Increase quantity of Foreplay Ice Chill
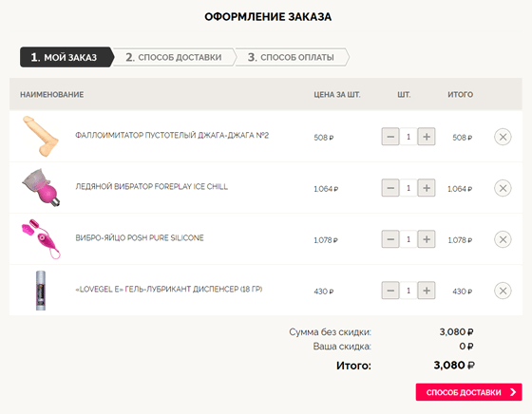 [427, 188]
